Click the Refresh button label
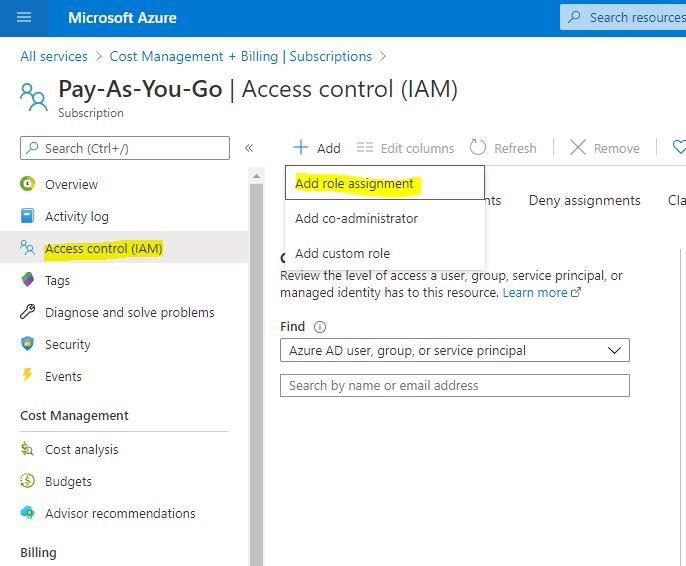Screen dimensions: 686x566 click(515, 148)
